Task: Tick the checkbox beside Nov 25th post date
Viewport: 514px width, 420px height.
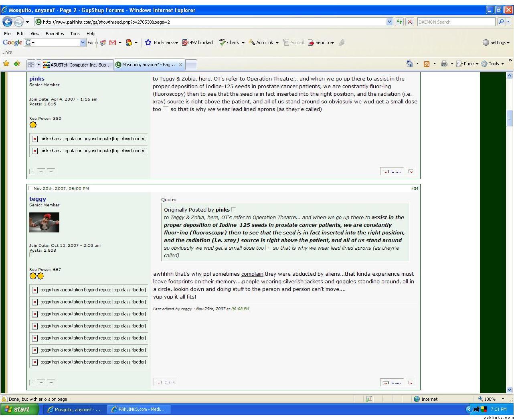Action: pos(30,188)
